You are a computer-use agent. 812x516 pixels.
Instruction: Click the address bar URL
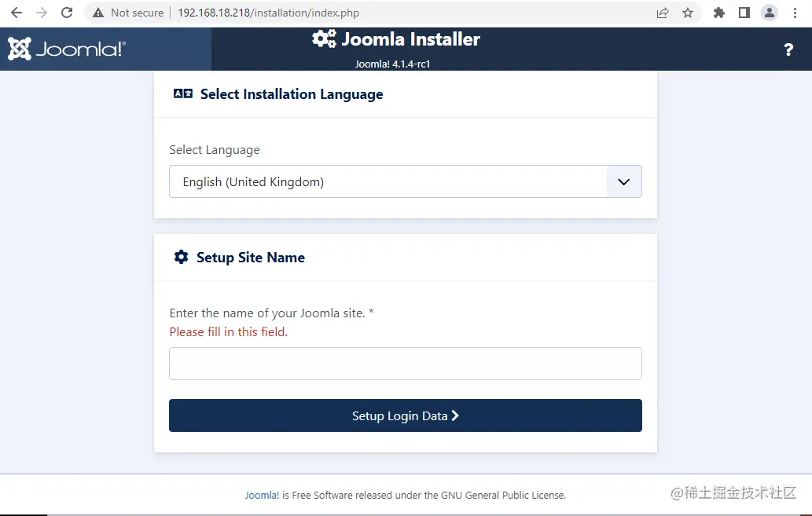(x=268, y=13)
